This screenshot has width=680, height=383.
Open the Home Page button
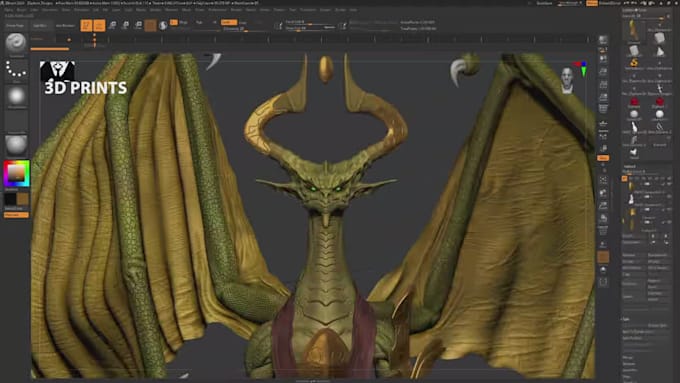tap(15, 26)
